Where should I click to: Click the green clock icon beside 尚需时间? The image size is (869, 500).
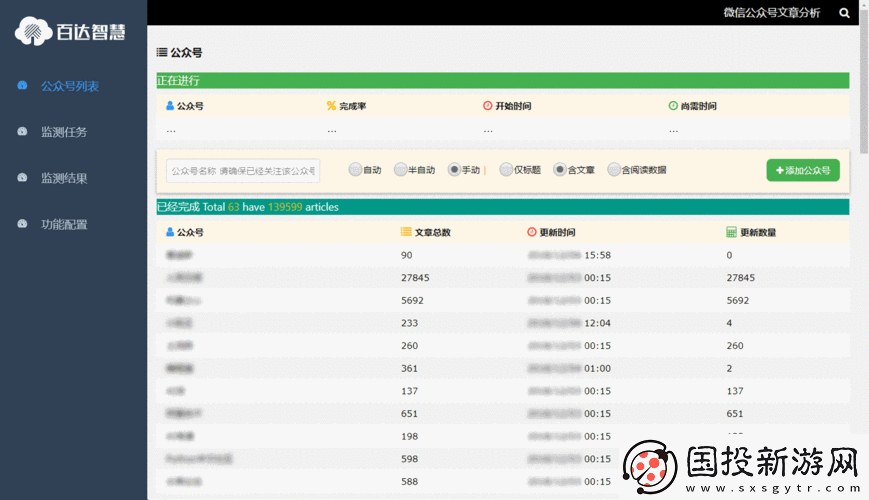[x=673, y=105]
